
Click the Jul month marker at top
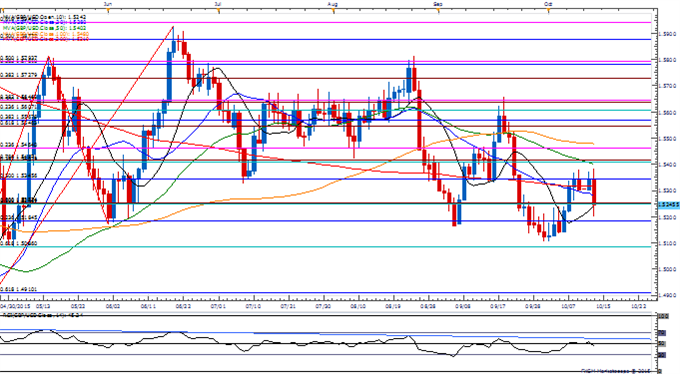click(218, 4)
